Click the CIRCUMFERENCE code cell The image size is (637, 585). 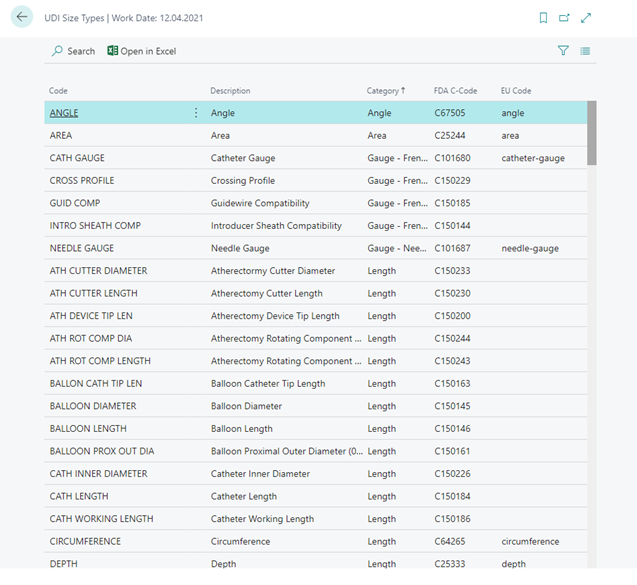point(85,541)
